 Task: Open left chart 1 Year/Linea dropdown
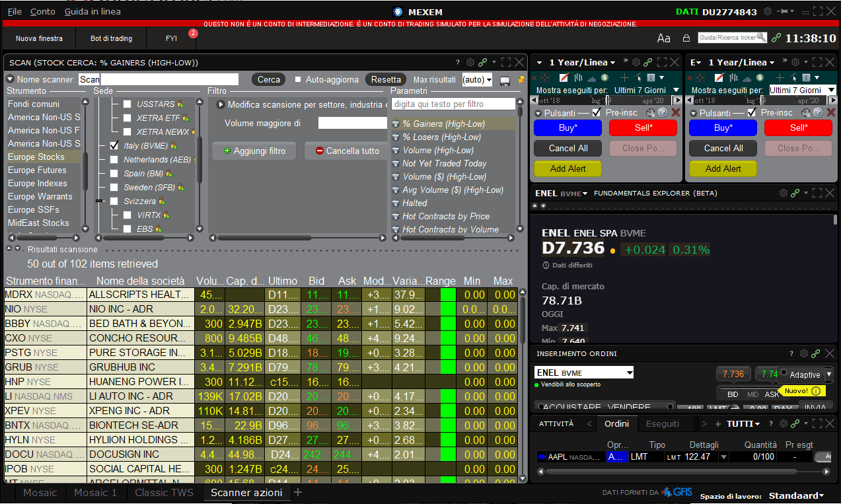click(x=582, y=62)
